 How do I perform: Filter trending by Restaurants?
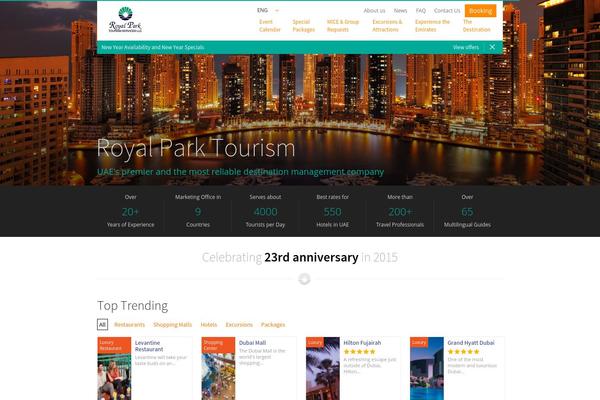click(129, 325)
